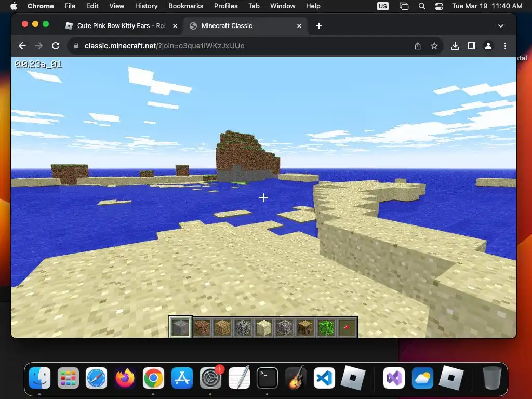The width and height of the screenshot is (532, 399).
Task: Open the Bookmarks menu
Action: point(185,6)
